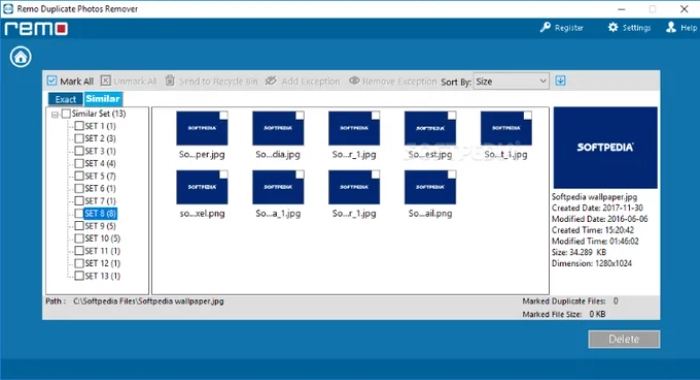Screen dimensions: 700x380
Task: Click the Created Date: 2017-11-30 text
Action: [597, 208]
